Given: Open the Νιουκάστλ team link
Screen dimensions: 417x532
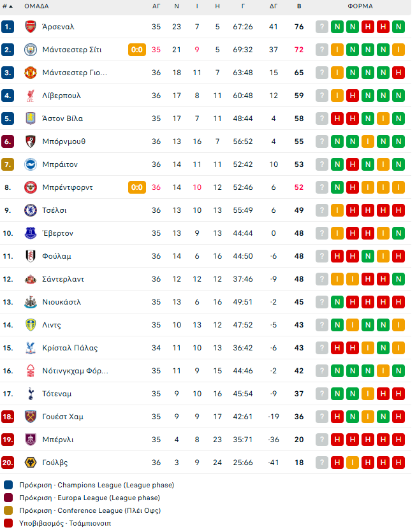Looking at the screenshot, I should (61, 302).
